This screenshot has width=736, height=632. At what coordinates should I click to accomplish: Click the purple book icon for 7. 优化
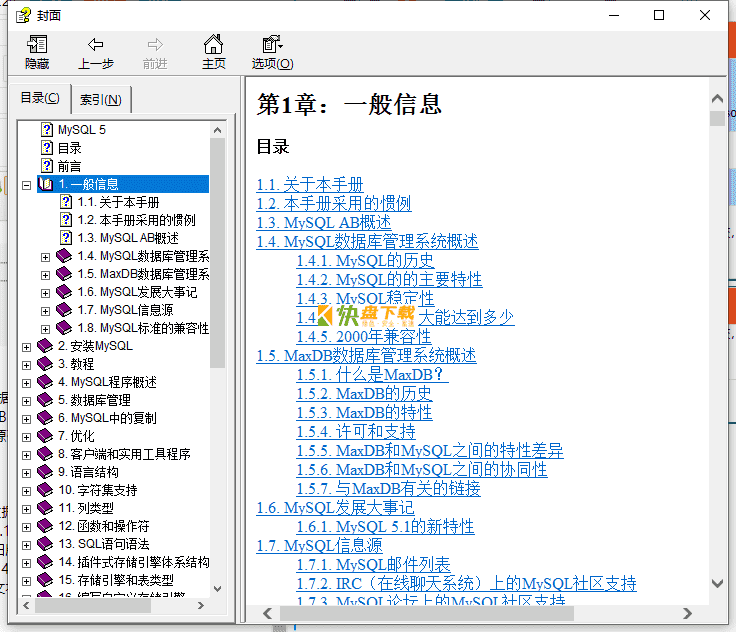45,436
